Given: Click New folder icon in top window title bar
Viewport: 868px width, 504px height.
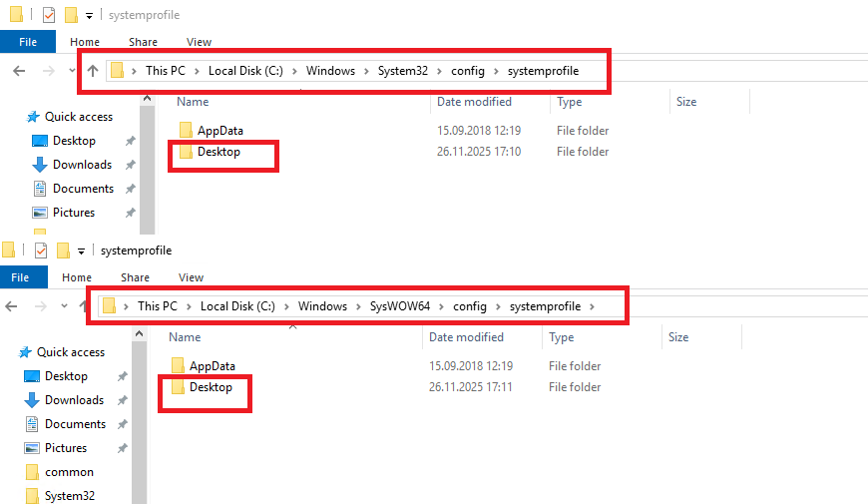Looking at the screenshot, I should pyautogui.click(x=71, y=15).
